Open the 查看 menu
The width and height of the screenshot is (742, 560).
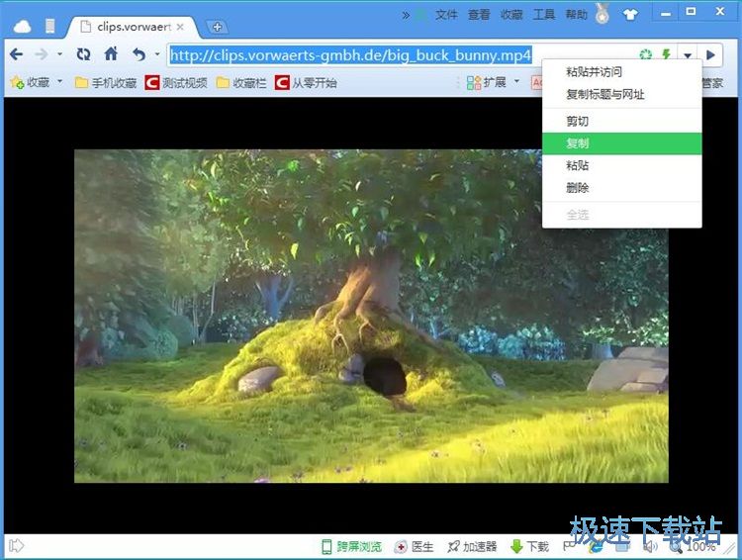(x=479, y=15)
